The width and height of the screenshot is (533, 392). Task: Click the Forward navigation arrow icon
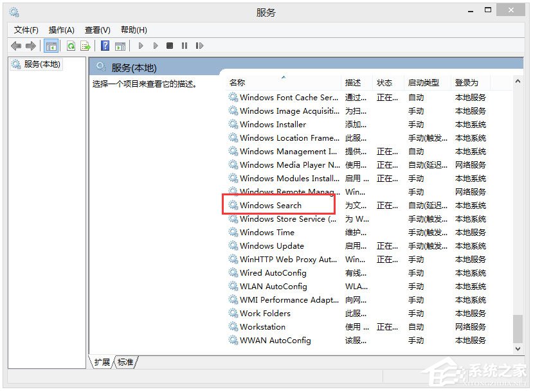coord(30,45)
